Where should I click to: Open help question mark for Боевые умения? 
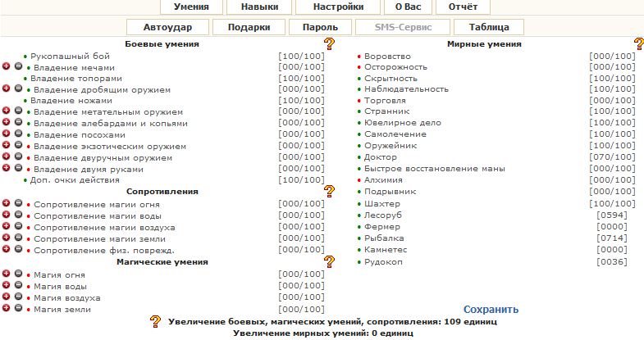pyautogui.click(x=330, y=43)
